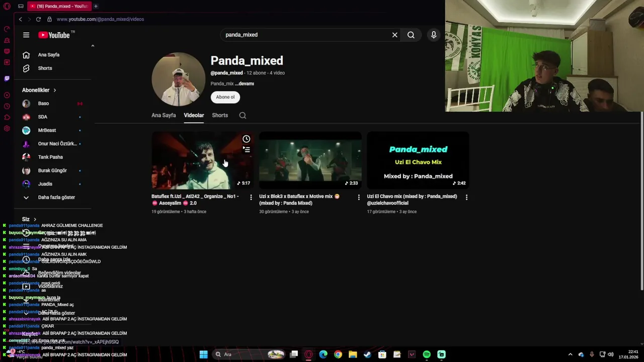Open Settings gear in Opera sidebar
The image size is (644, 362).
[7, 129]
